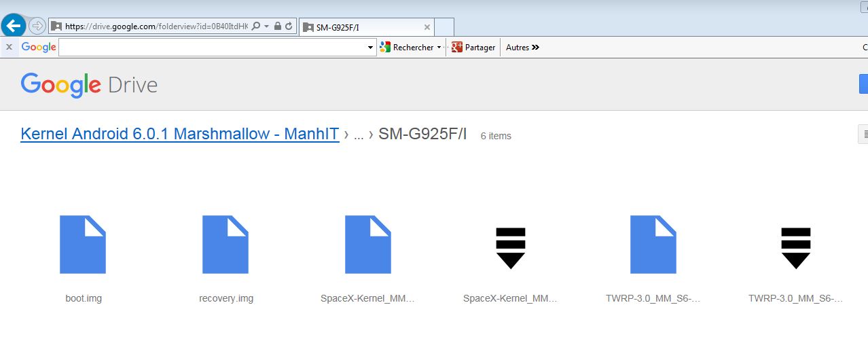Image resolution: width=868 pixels, height=341 pixels.
Task: Click the search magnifier in address bar
Action: (x=256, y=26)
